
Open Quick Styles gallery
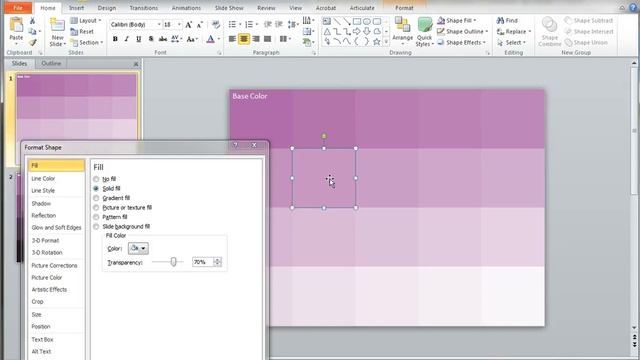click(424, 32)
